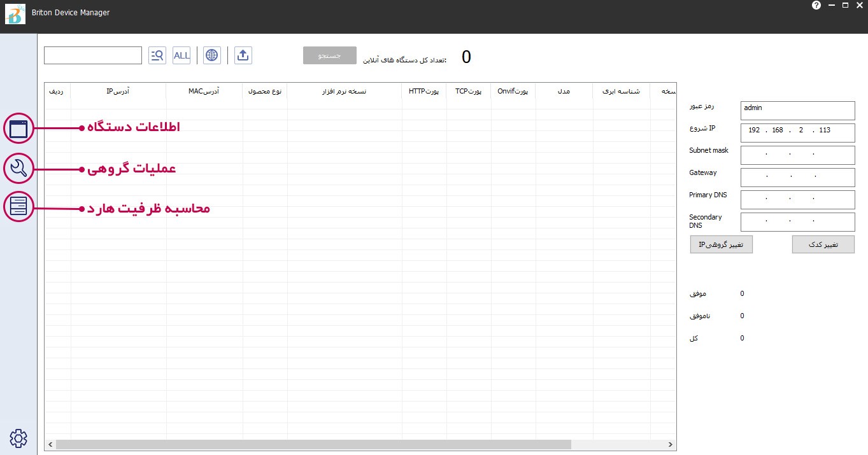Screen dimensions: 868x455
Task: Click the search filter magnifier icon
Action: click(x=157, y=55)
